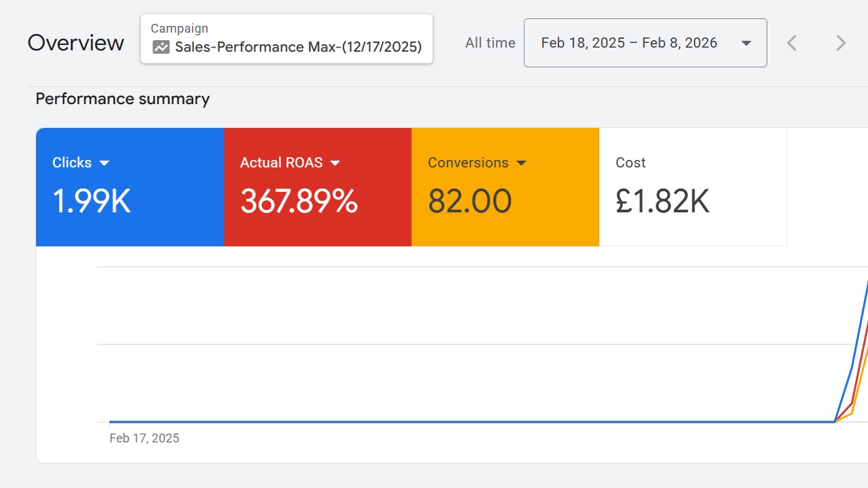Click the 82.00 value on yellow card
This screenshot has width=868, height=488.
[469, 201]
